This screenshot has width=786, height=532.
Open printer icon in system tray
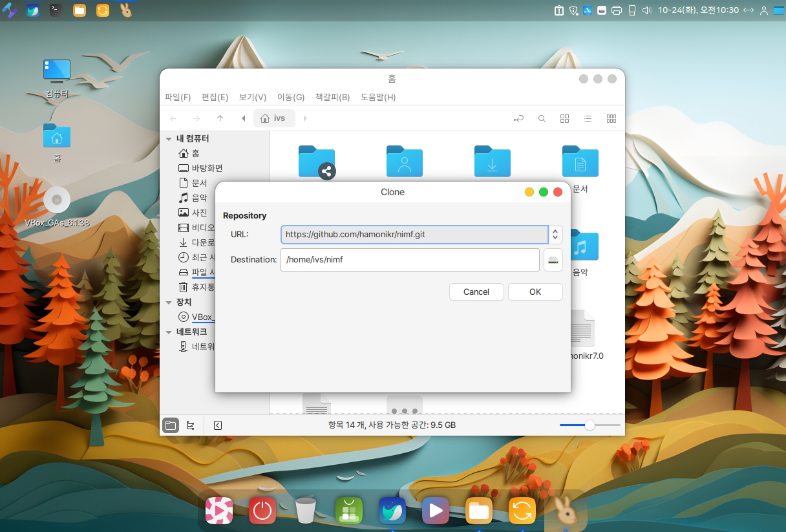point(616,10)
